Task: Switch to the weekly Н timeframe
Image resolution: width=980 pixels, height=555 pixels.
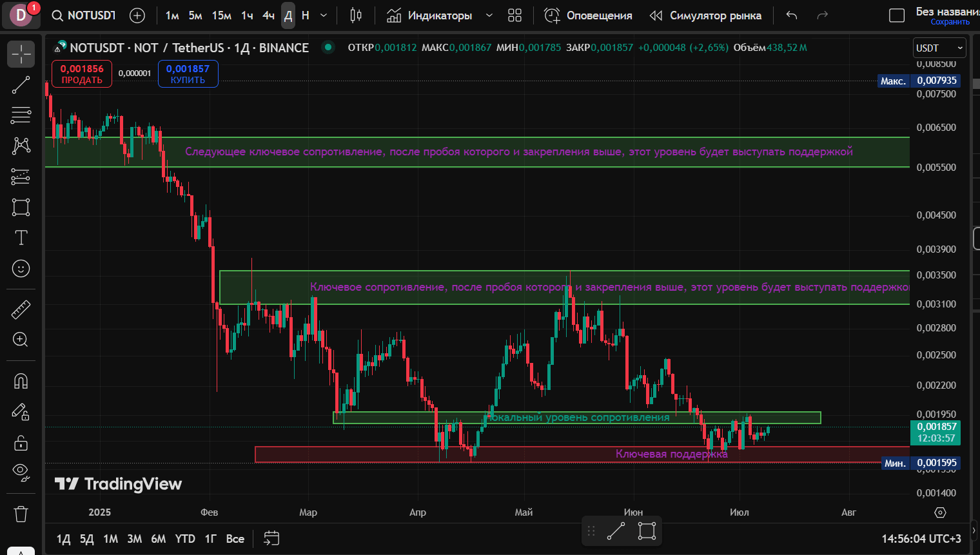Action: (x=306, y=15)
